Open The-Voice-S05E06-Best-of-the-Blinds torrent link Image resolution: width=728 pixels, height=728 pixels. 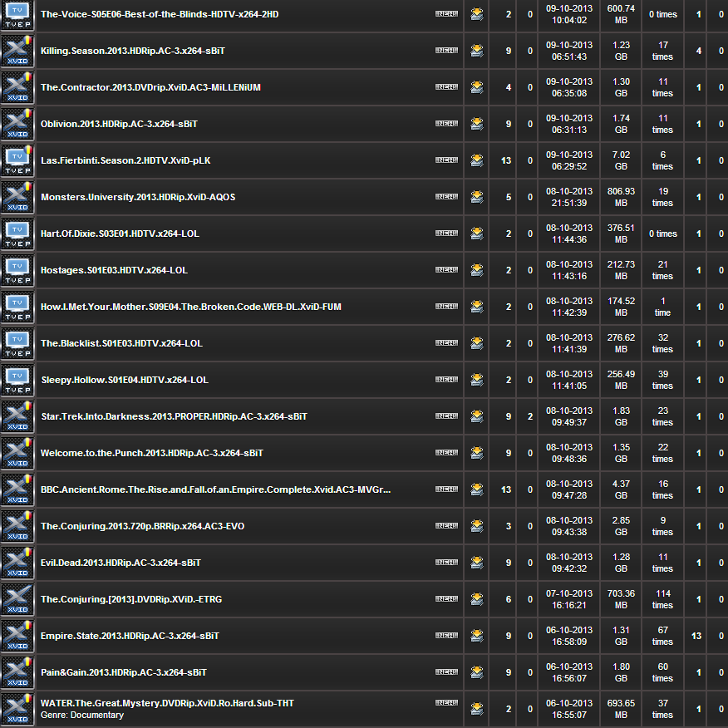(160, 14)
